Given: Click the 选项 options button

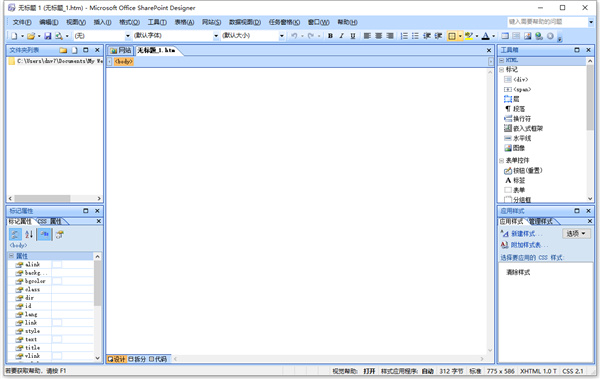Looking at the screenshot, I should click(x=576, y=234).
